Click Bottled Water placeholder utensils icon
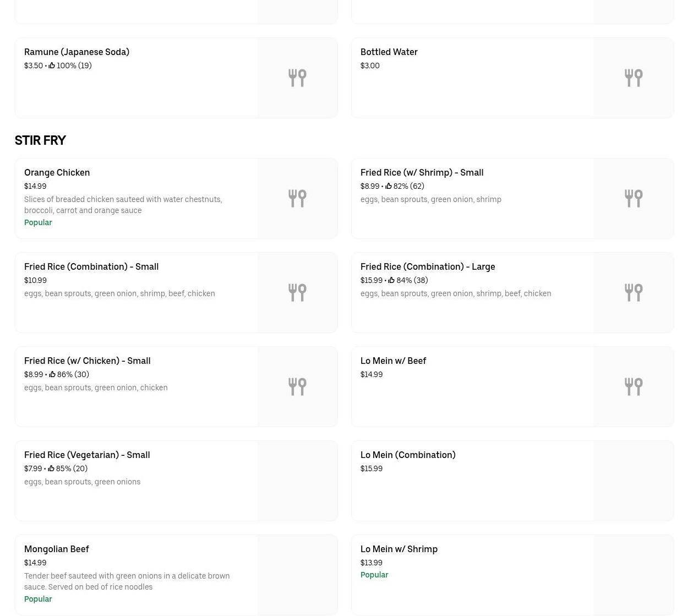 (x=634, y=78)
